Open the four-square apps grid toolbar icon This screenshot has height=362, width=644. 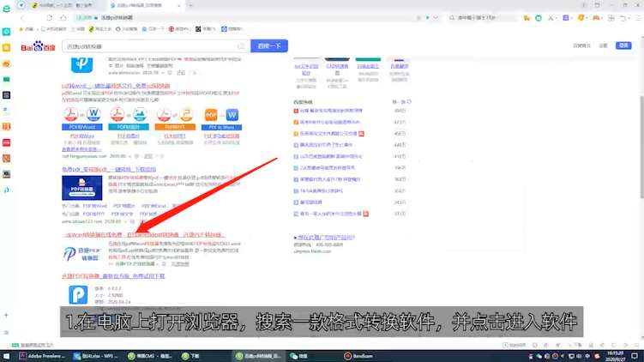click(x=611, y=18)
